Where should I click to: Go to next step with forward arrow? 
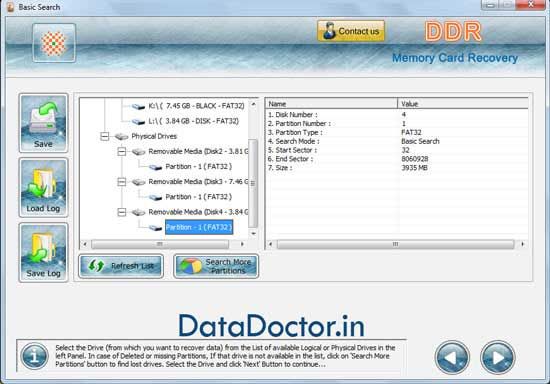click(497, 357)
